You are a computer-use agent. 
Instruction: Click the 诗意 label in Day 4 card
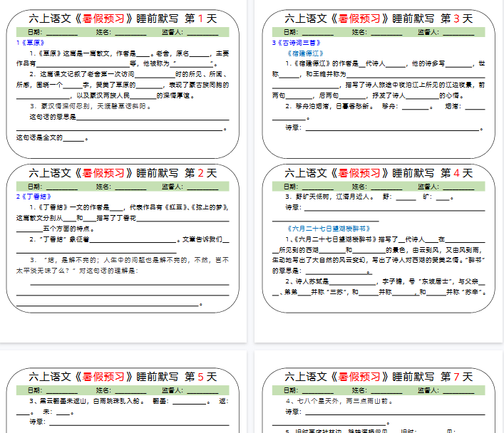point(293,207)
